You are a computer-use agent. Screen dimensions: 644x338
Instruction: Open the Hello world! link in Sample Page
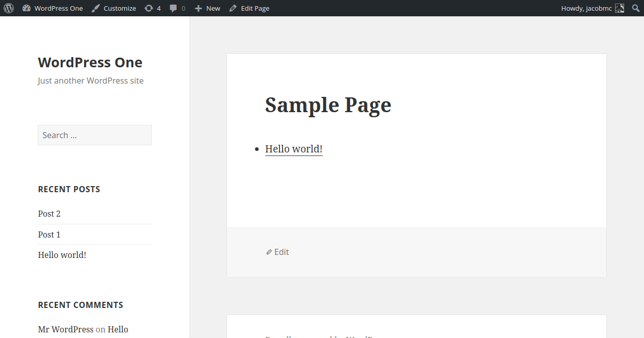tap(294, 149)
